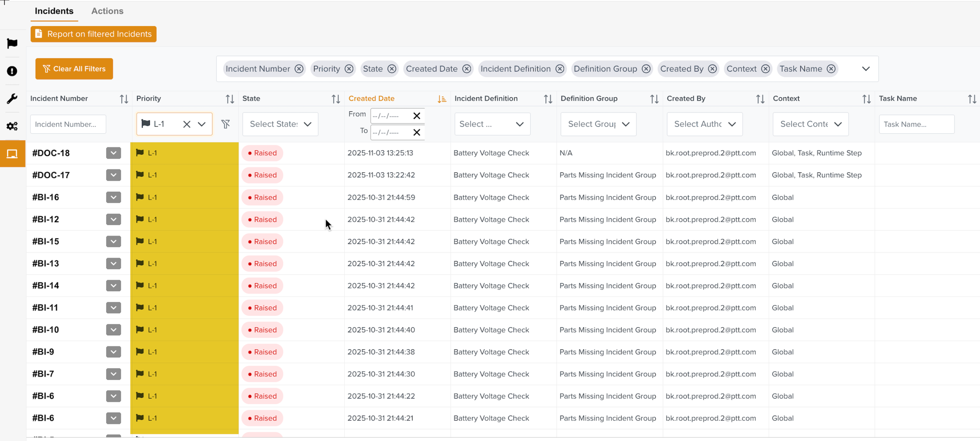
Task: Select the gears settings sidebar icon
Action: [12, 126]
